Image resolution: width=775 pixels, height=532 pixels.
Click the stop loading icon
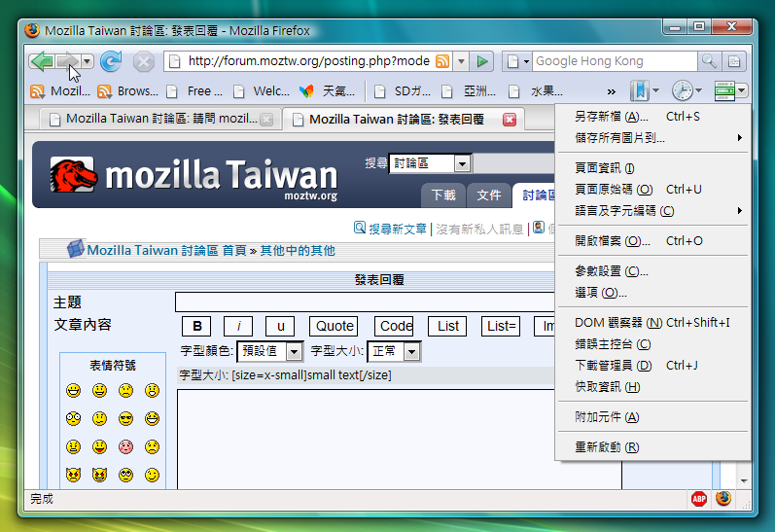[x=143, y=61]
